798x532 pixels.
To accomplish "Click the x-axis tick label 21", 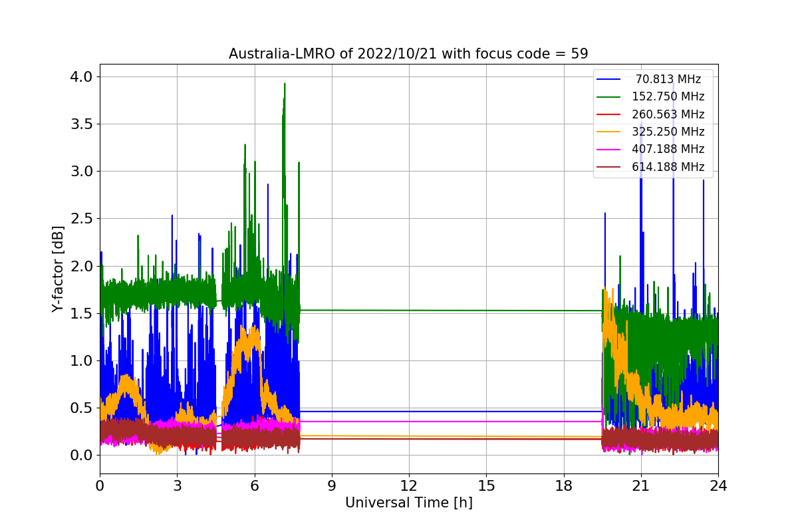I will [x=640, y=485].
